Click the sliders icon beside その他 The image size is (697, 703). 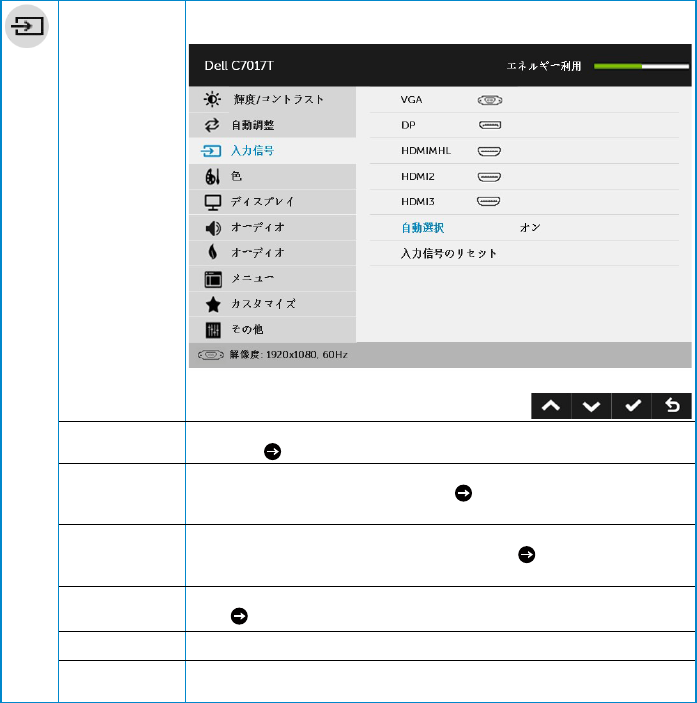coord(213,330)
